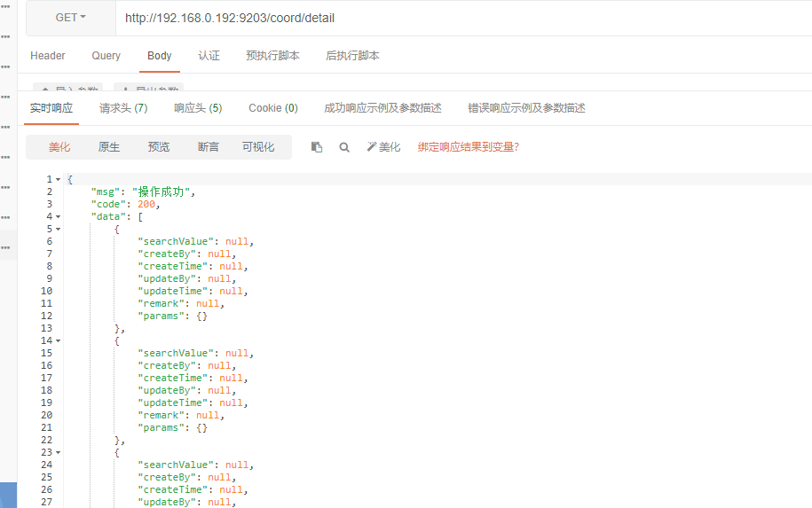The image size is (812, 508).
Task: Click "msg" key on line 2
Action: coord(106,191)
